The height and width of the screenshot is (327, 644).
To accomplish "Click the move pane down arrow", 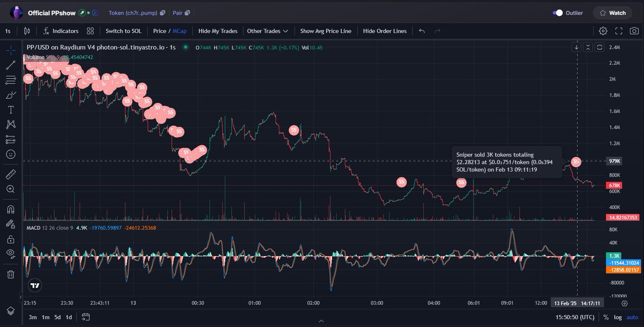I will (577, 47).
